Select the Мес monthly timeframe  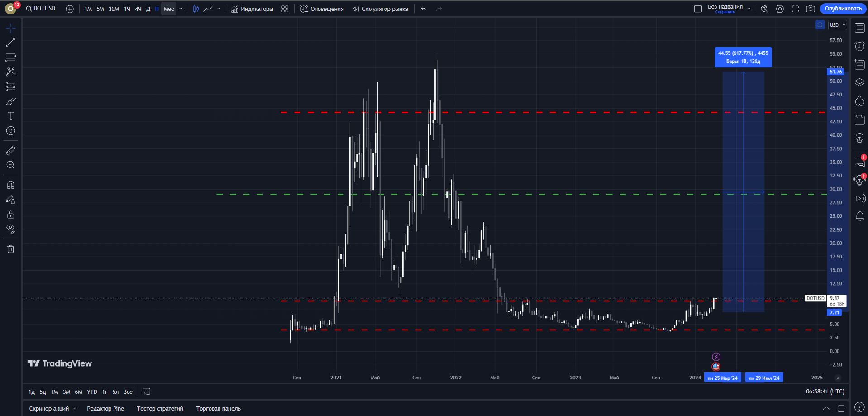(168, 9)
